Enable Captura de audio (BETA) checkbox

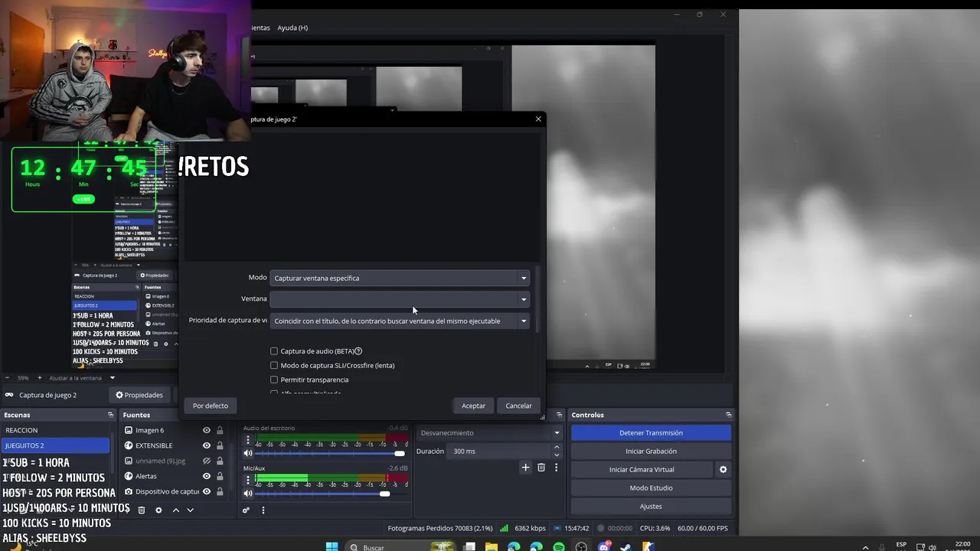coord(274,351)
